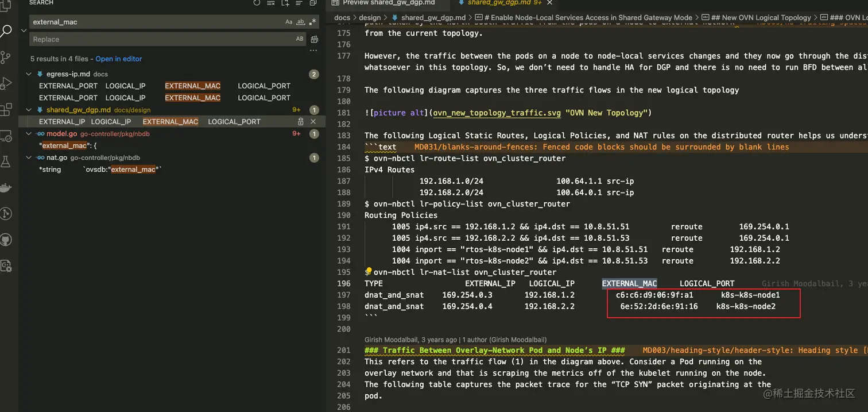Open the GitHub view in activity bar
Viewport: 868px width, 412px height.
point(6,240)
